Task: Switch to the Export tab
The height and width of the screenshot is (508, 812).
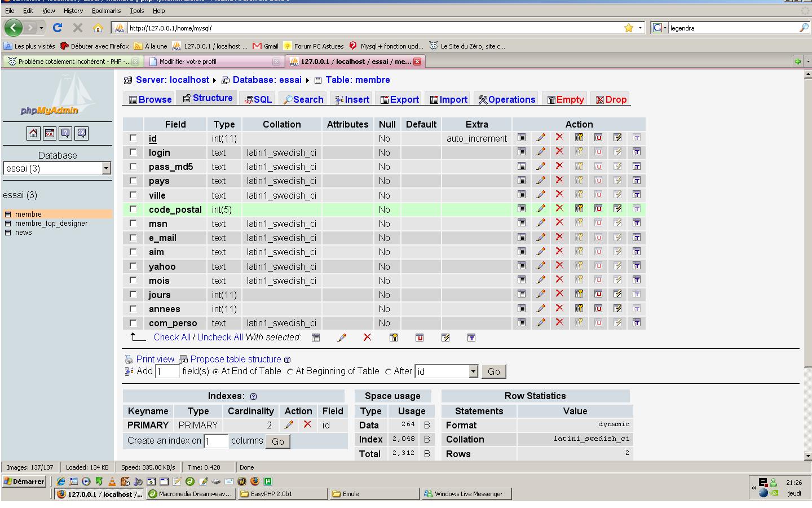Action: pos(399,99)
